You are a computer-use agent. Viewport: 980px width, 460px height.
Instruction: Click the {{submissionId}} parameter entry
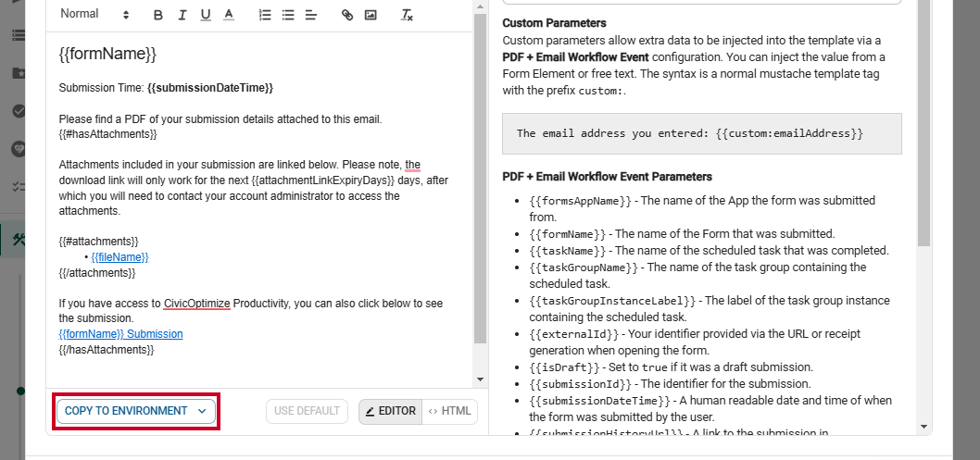click(x=670, y=384)
